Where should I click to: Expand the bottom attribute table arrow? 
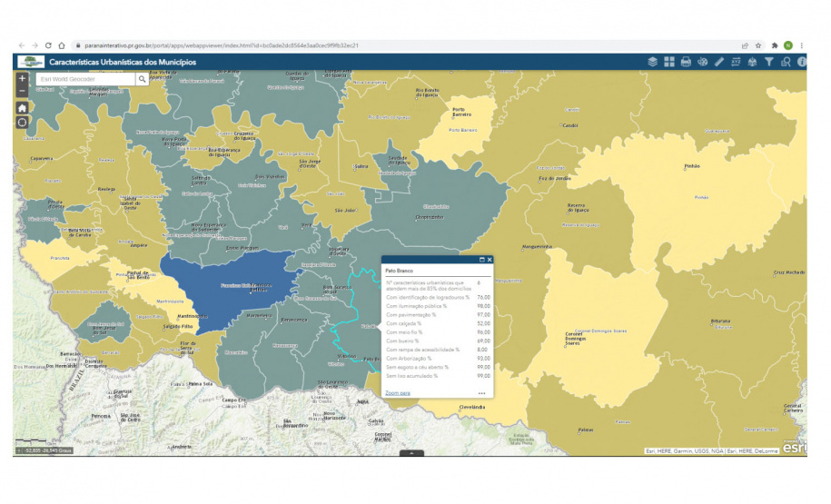coord(411,452)
